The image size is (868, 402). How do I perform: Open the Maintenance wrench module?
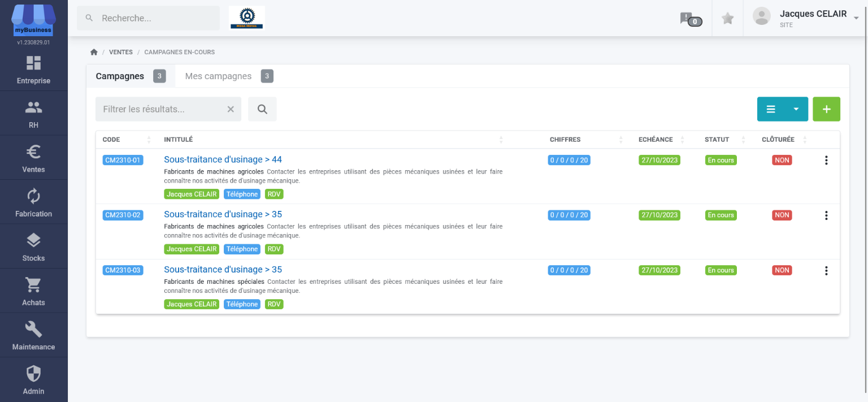point(33,335)
